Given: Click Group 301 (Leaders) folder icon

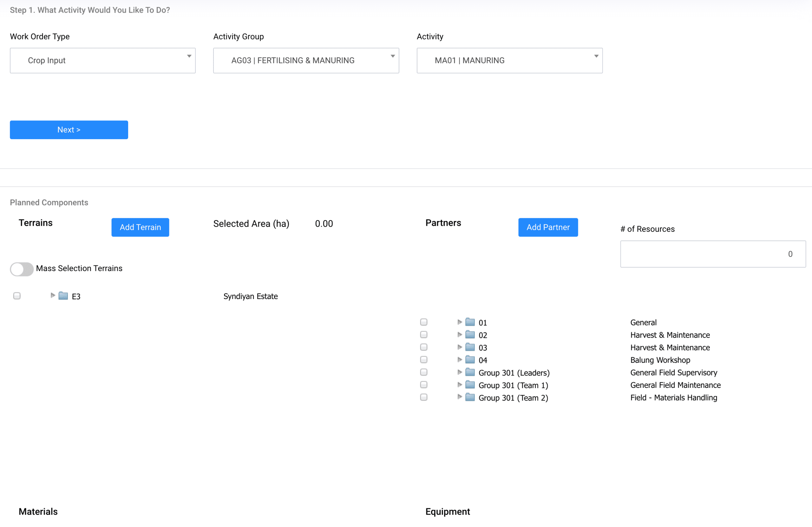Looking at the screenshot, I should [x=470, y=372].
